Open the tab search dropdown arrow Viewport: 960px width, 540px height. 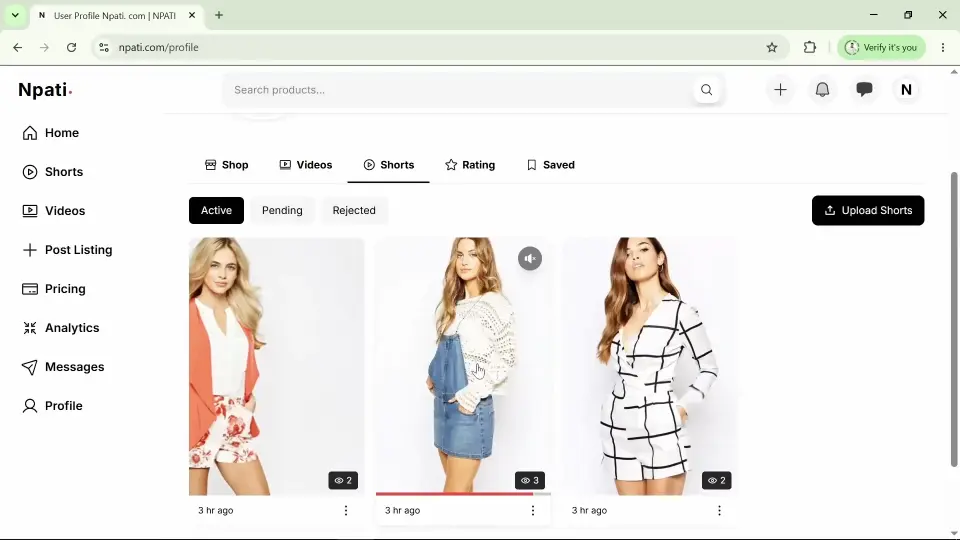click(x=15, y=15)
